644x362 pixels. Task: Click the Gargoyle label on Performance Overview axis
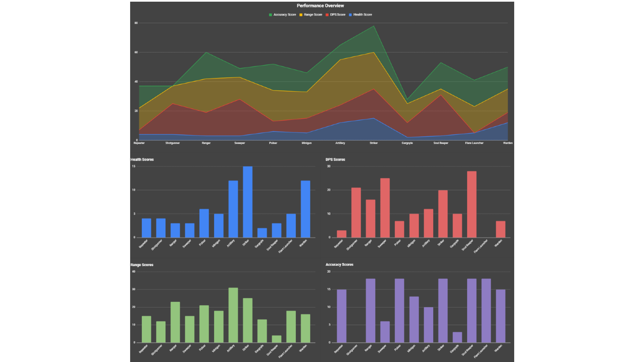(x=407, y=143)
